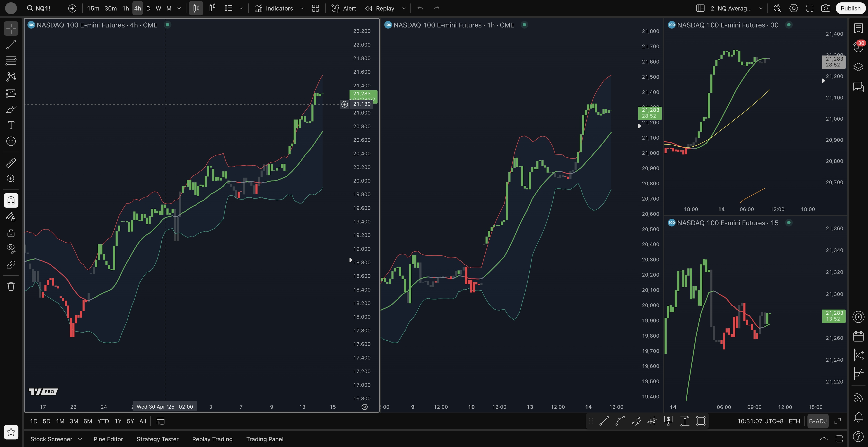Toggle lock all drawing tools

point(11,233)
